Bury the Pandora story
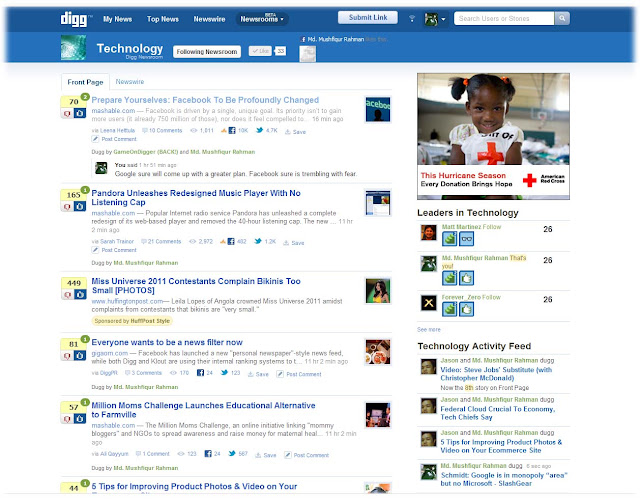Image resolution: width=640 pixels, height=499 pixels. point(67,206)
